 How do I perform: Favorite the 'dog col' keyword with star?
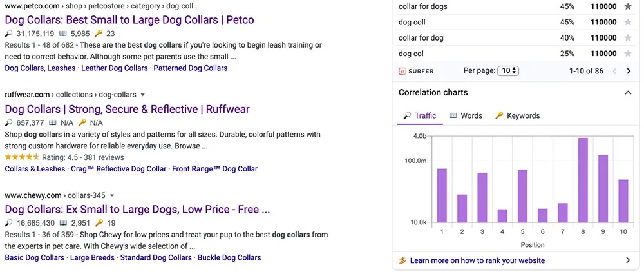(627, 54)
